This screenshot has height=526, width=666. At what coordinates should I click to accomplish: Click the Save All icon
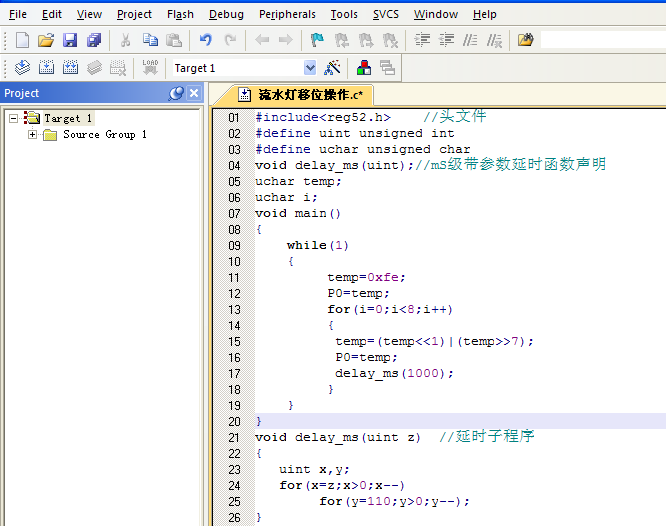[x=94, y=40]
